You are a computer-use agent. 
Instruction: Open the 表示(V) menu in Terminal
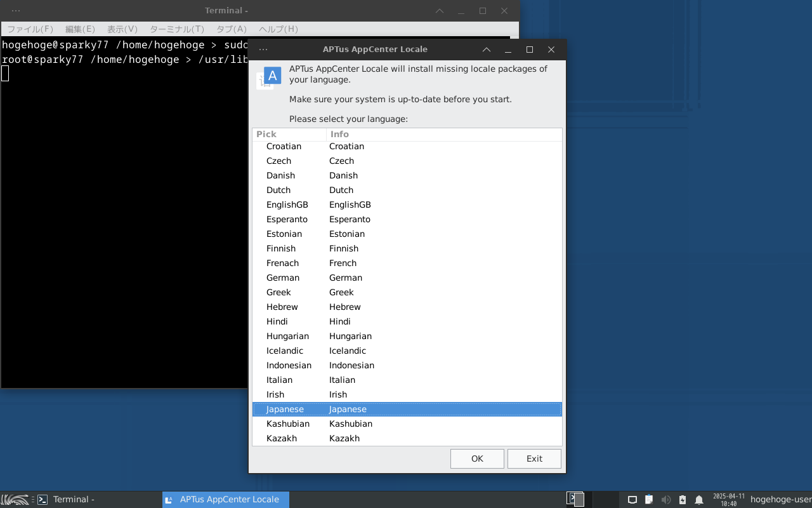[122, 29]
